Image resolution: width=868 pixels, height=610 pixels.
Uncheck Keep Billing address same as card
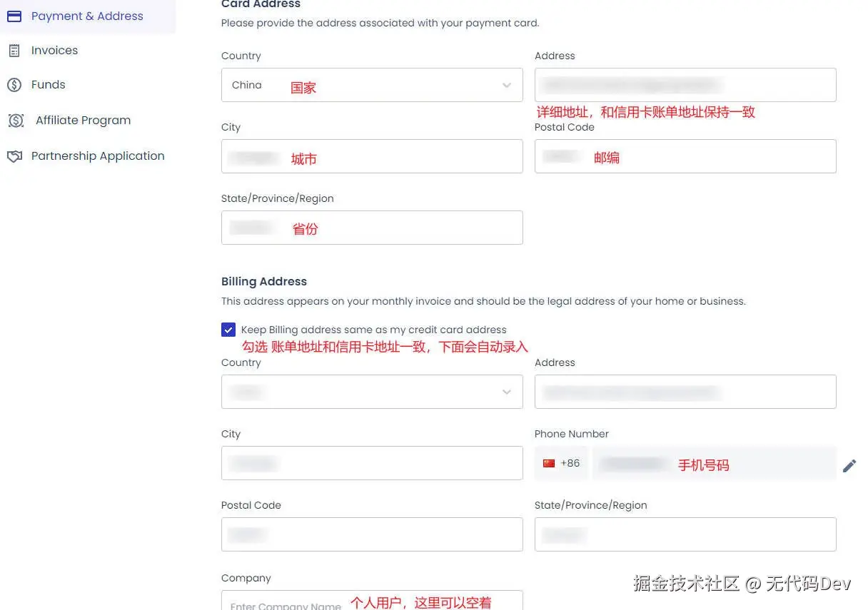coord(228,330)
